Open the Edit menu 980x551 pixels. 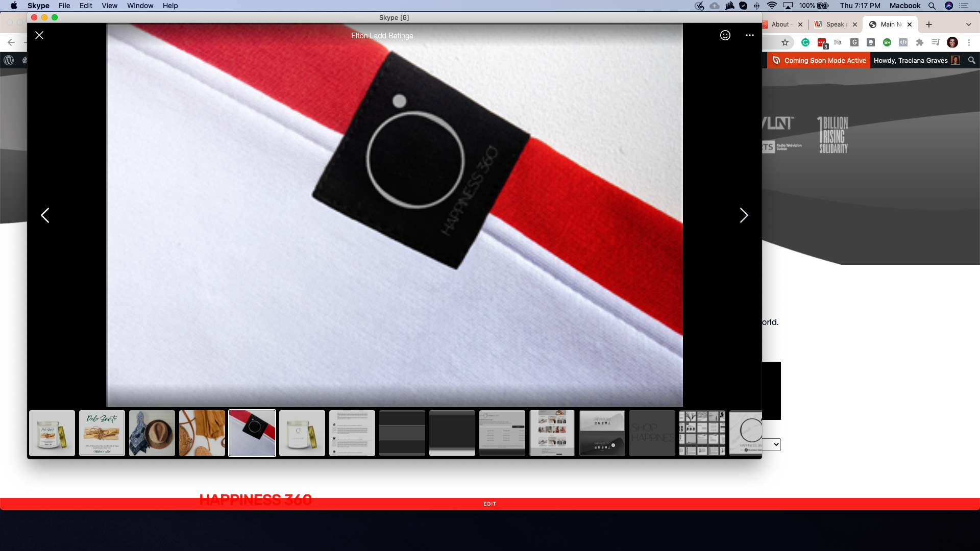click(86, 6)
